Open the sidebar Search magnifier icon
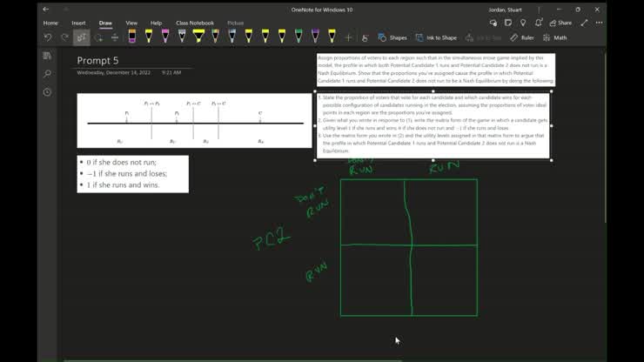Image resolution: width=644 pixels, height=362 pixels. tap(47, 74)
